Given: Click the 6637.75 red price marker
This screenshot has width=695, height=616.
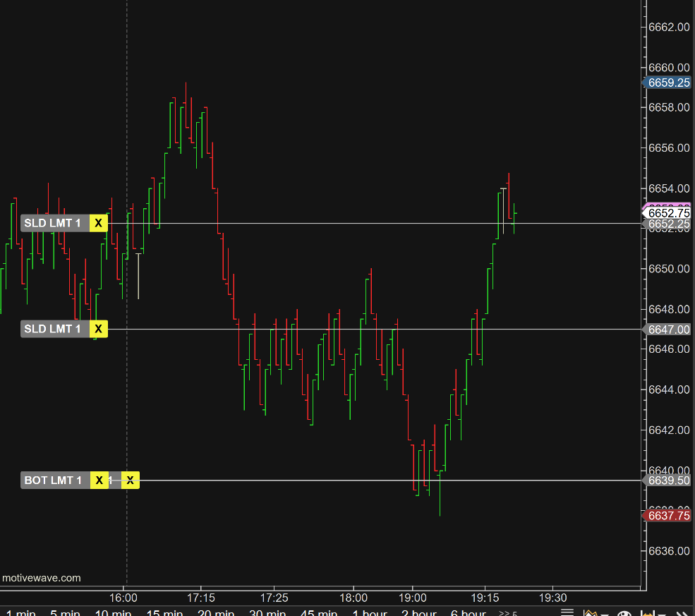Looking at the screenshot, I should [667, 516].
